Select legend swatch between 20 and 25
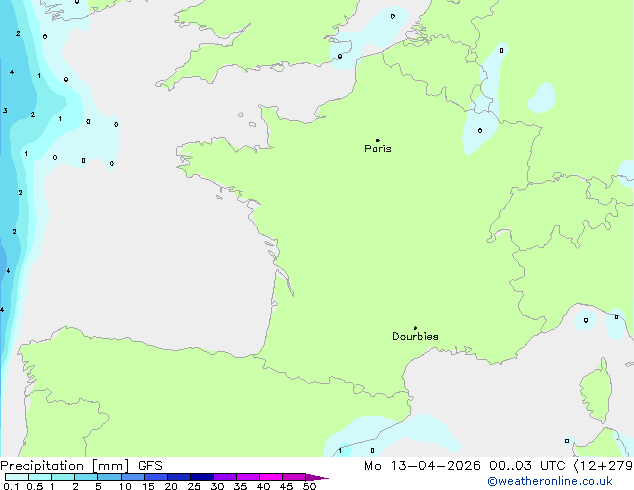This screenshot has width=634, height=490. point(179,477)
